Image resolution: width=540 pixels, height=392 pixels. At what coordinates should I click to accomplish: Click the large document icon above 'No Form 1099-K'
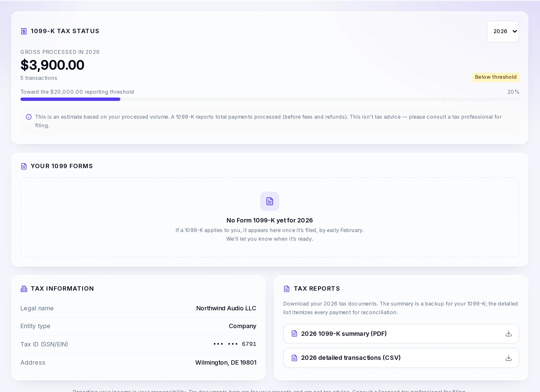(x=270, y=201)
